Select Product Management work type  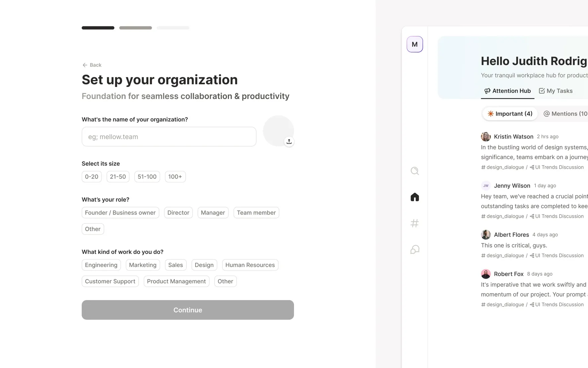coord(176,281)
